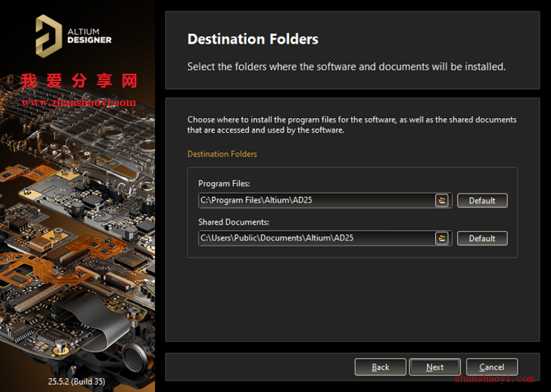
Task: Click the 'Program Files:' label
Action: [224, 184]
